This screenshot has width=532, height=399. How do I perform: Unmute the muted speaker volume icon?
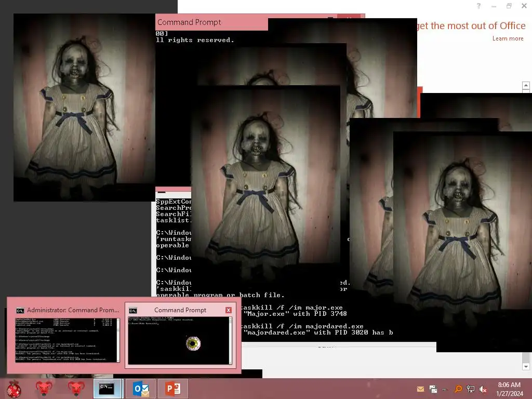point(483,389)
